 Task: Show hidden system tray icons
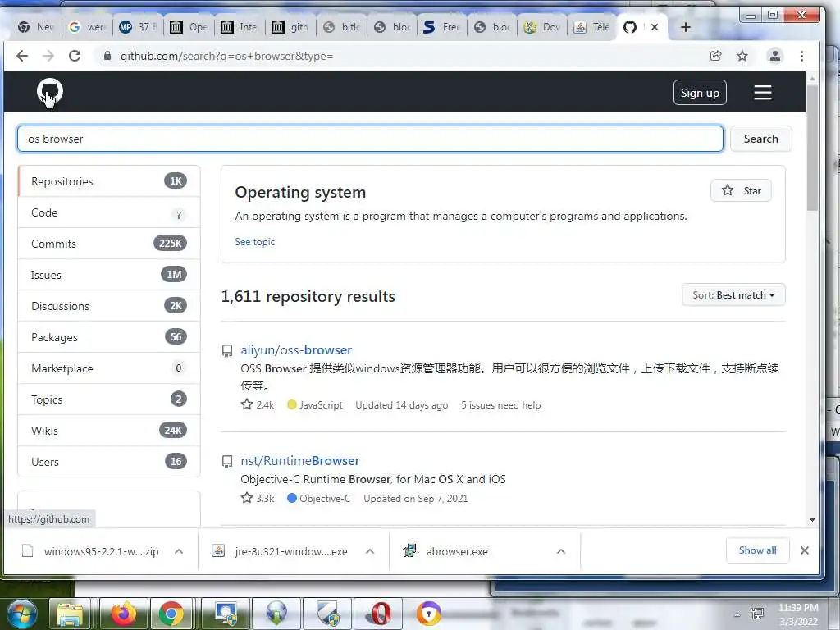coord(737,614)
